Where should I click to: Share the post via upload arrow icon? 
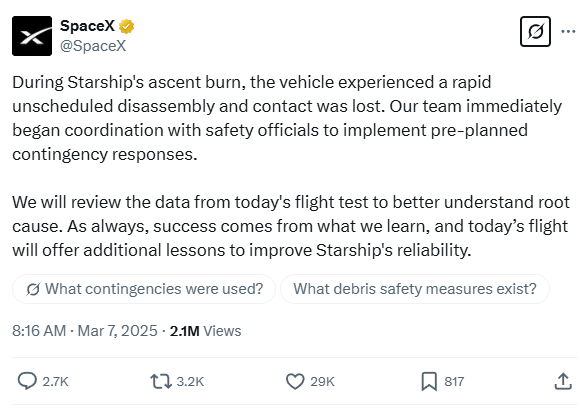pyautogui.click(x=563, y=381)
